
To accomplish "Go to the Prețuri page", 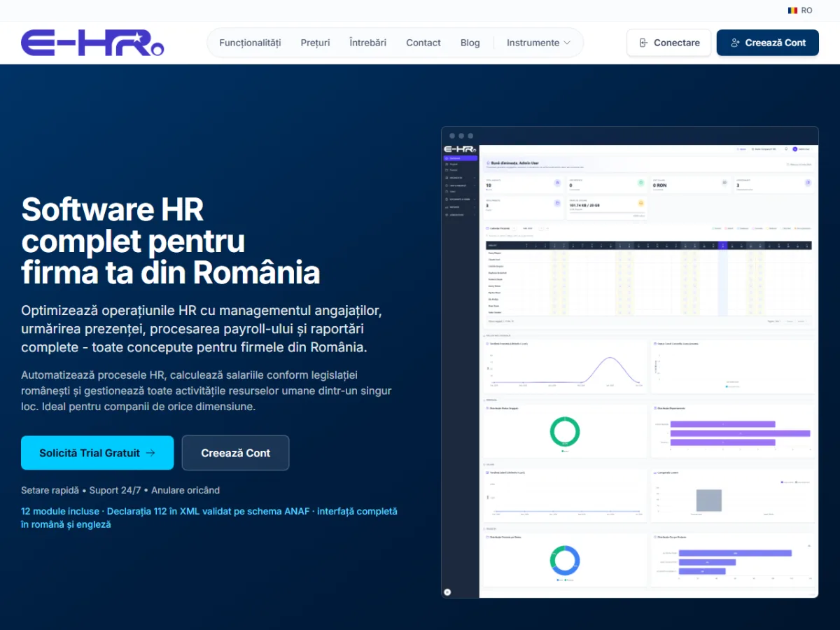I will click(x=315, y=43).
